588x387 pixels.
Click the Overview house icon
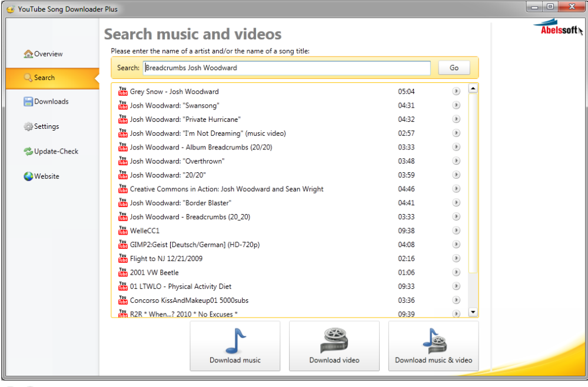point(28,54)
